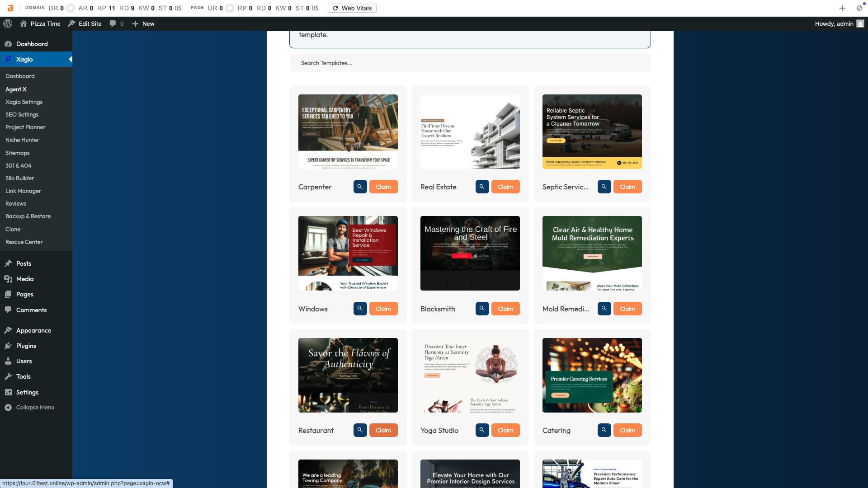This screenshot has height=488, width=868.
Task: Open the Carpenter template thumbnail
Action: pyautogui.click(x=348, y=131)
